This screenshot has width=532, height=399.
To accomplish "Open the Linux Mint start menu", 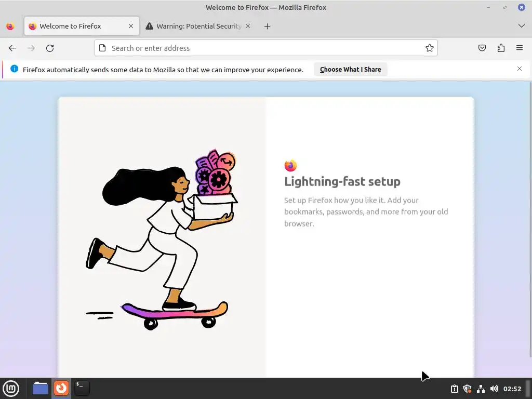I will [11, 388].
